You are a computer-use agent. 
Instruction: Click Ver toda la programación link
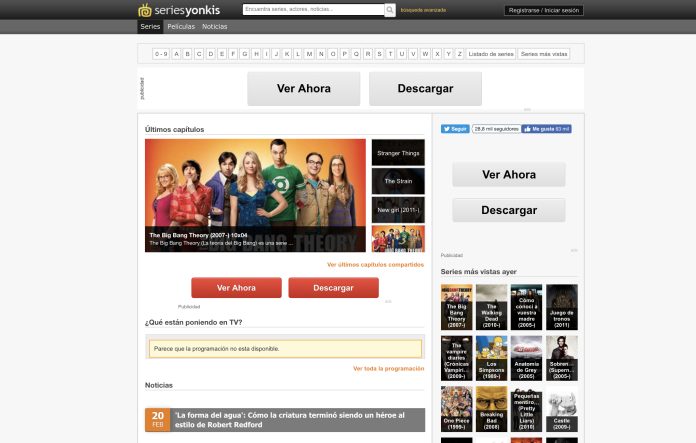click(388, 368)
